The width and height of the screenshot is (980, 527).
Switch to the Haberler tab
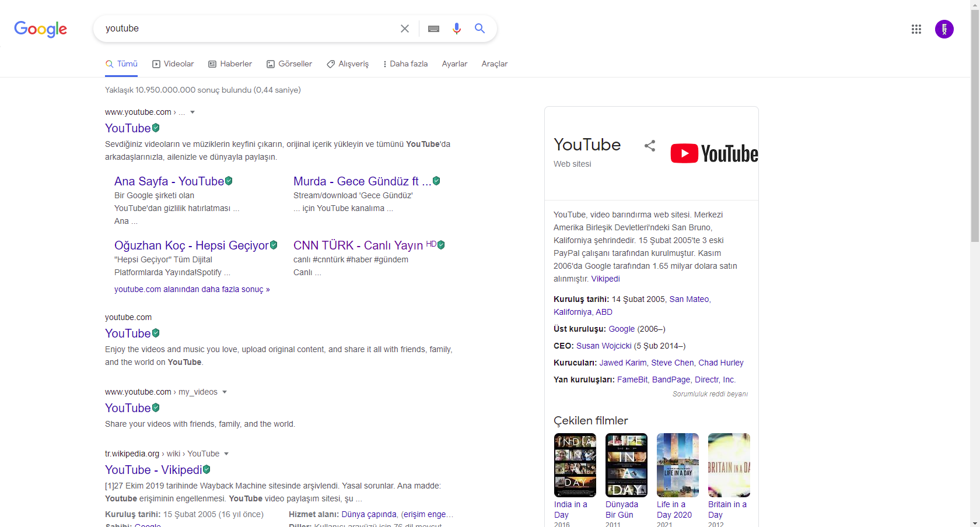pos(230,64)
